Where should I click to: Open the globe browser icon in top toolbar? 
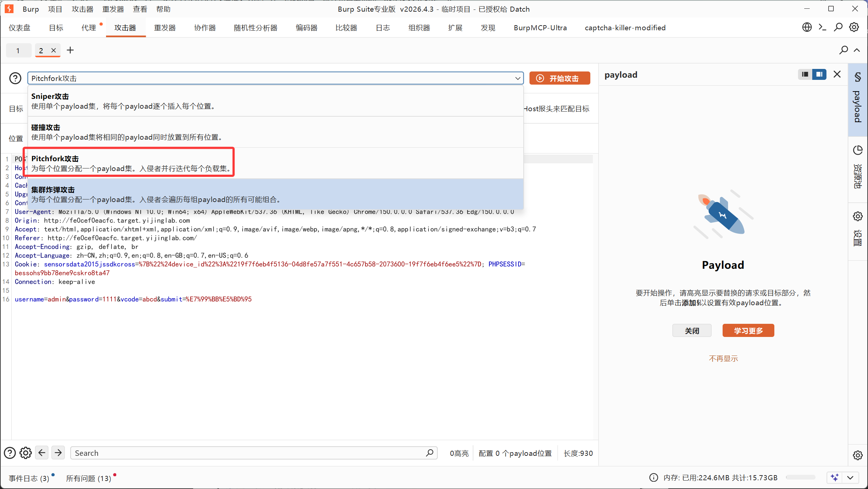807,27
